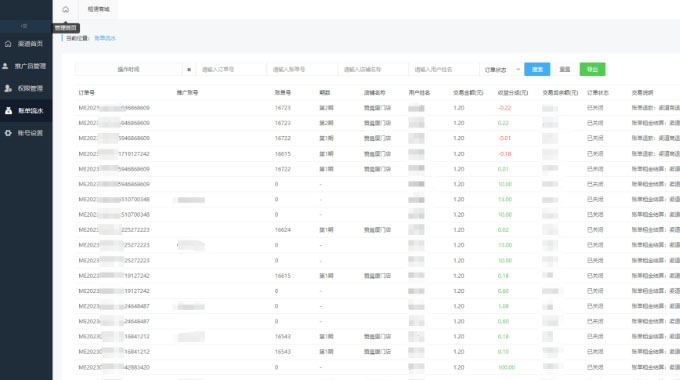
Task: Select the 账单流水 sidebar menu
Action: [x=26, y=111]
